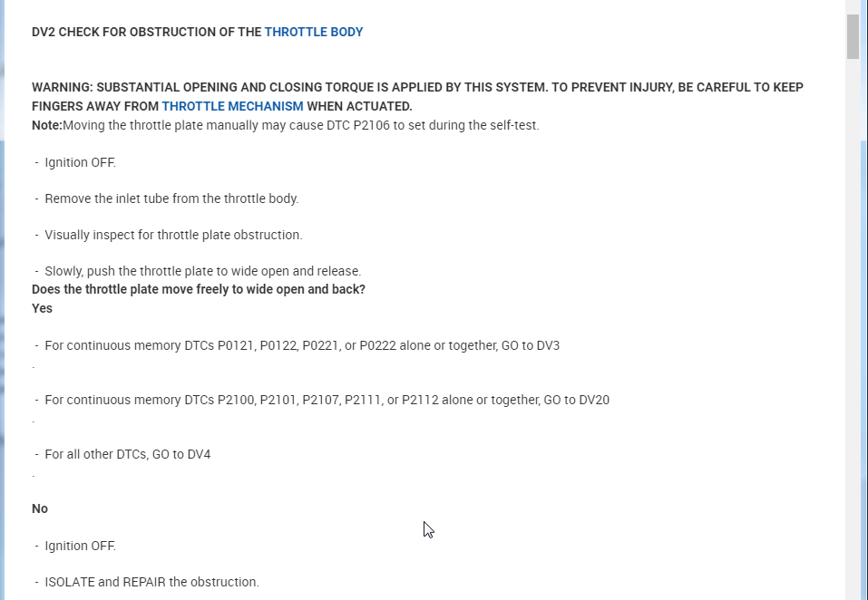Click the For all other DTCs, GO to DV4 line

[127, 454]
